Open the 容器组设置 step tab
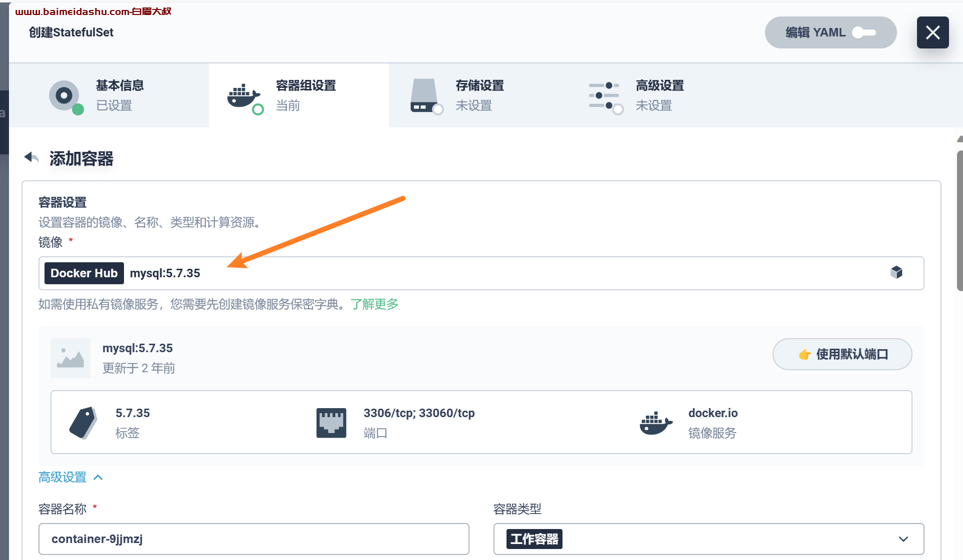Screen dimensions: 963x560 299,95
